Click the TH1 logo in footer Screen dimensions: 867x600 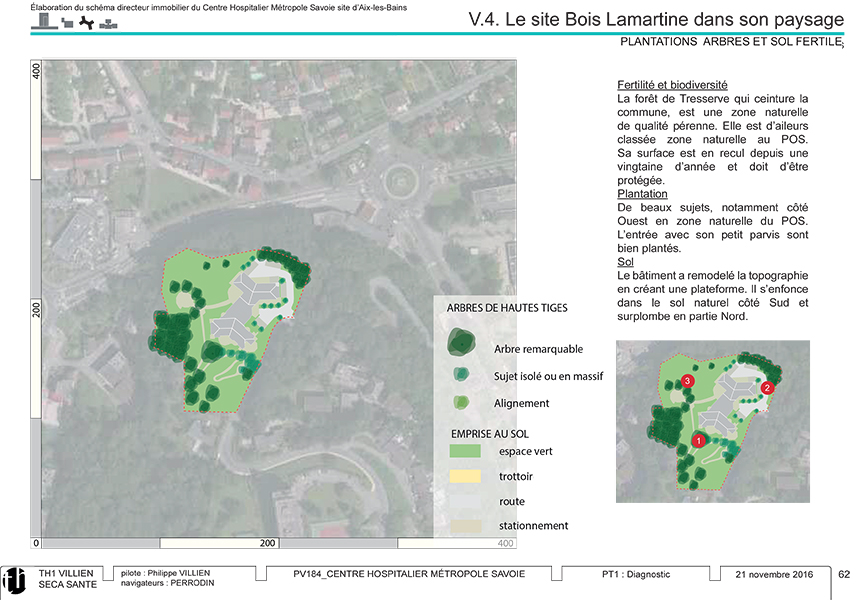click(x=15, y=579)
